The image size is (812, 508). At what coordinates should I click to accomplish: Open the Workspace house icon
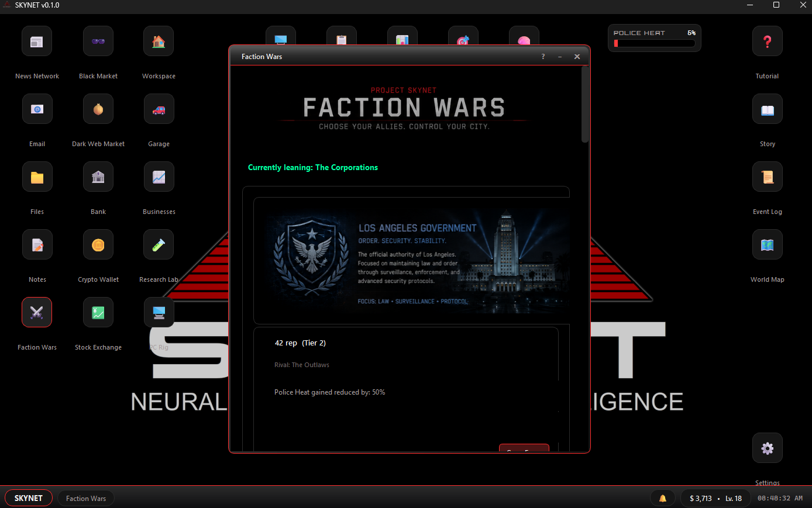[x=159, y=42]
